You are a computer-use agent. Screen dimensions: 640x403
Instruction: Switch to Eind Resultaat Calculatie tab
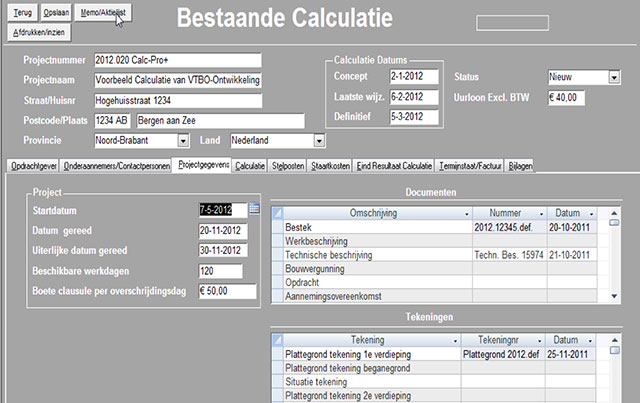394,166
